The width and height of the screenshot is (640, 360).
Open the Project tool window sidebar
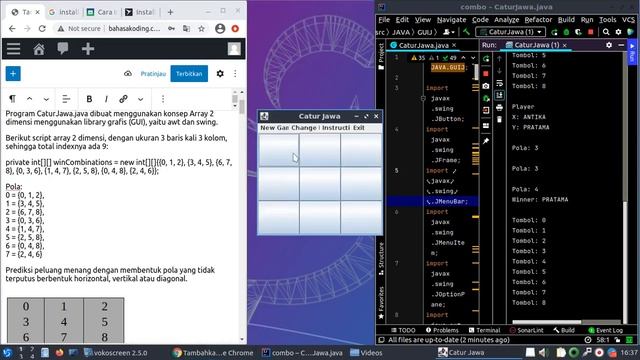point(381,56)
